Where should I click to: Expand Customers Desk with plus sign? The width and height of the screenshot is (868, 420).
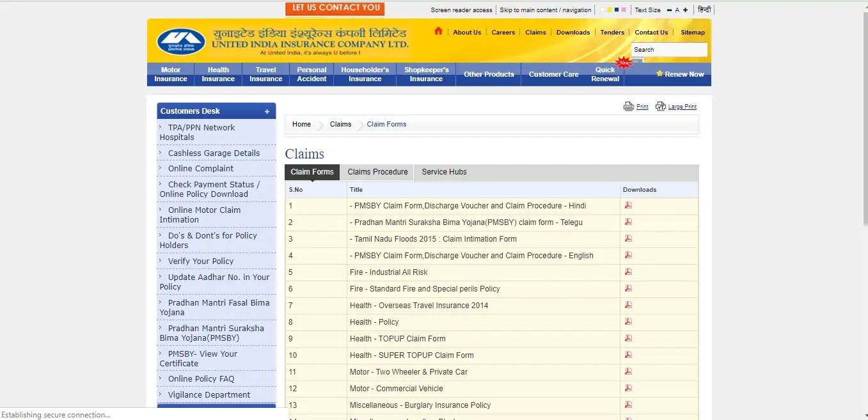click(267, 111)
